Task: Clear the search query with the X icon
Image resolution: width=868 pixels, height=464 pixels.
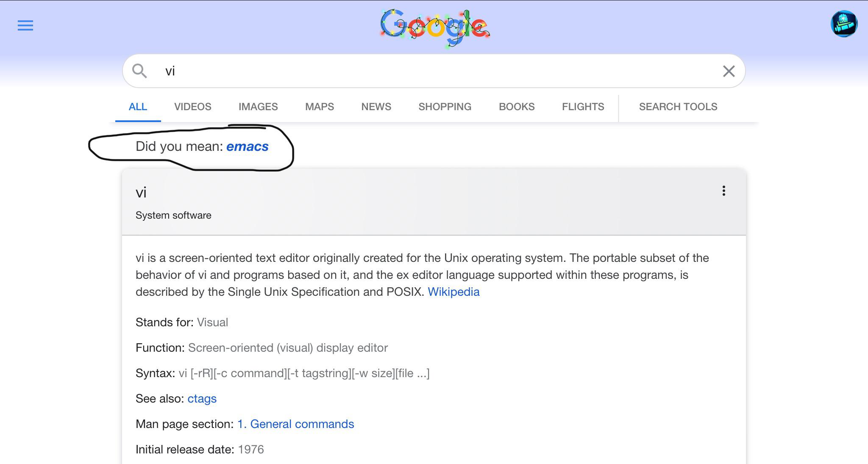Action: click(729, 70)
